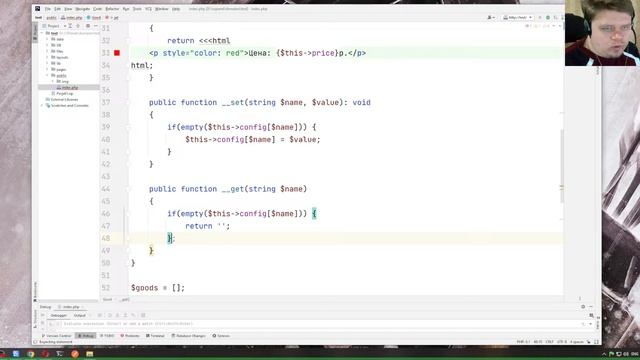Open Debug panel settings gear icon

pos(583,307)
